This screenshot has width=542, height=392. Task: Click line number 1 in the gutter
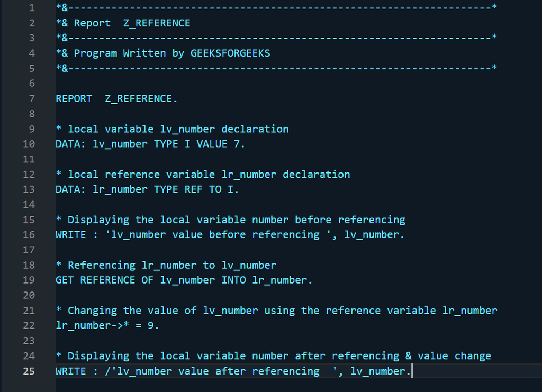click(x=31, y=8)
